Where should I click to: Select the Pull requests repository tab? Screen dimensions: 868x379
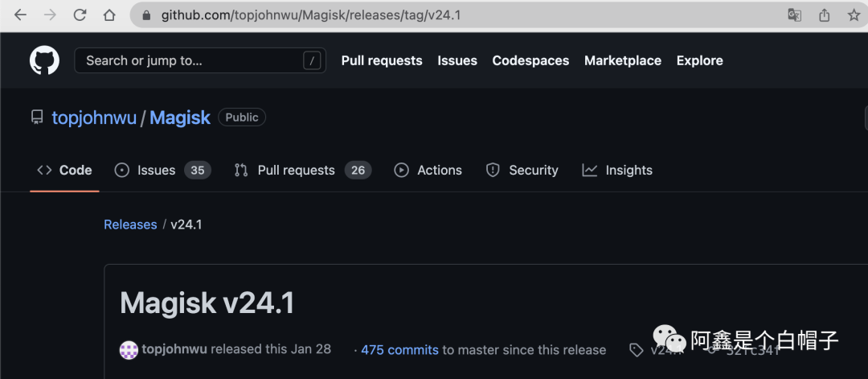pyautogui.click(x=303, y=170)
